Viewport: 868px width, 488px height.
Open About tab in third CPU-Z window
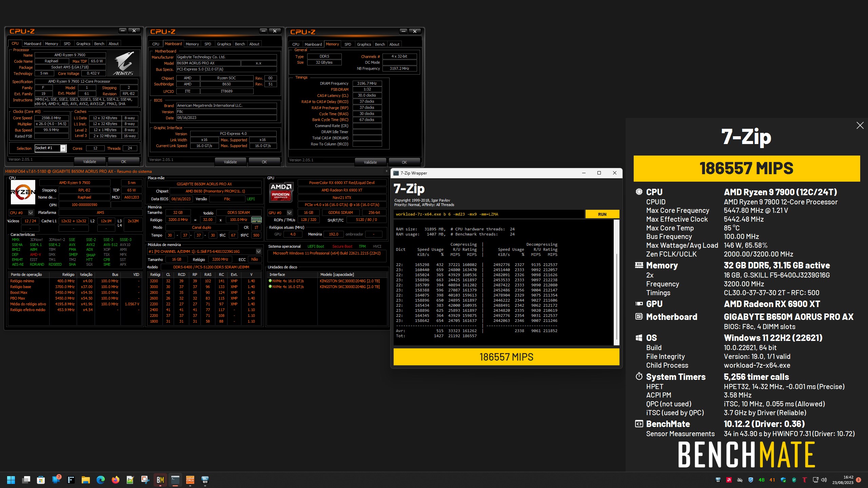[394, 44]
